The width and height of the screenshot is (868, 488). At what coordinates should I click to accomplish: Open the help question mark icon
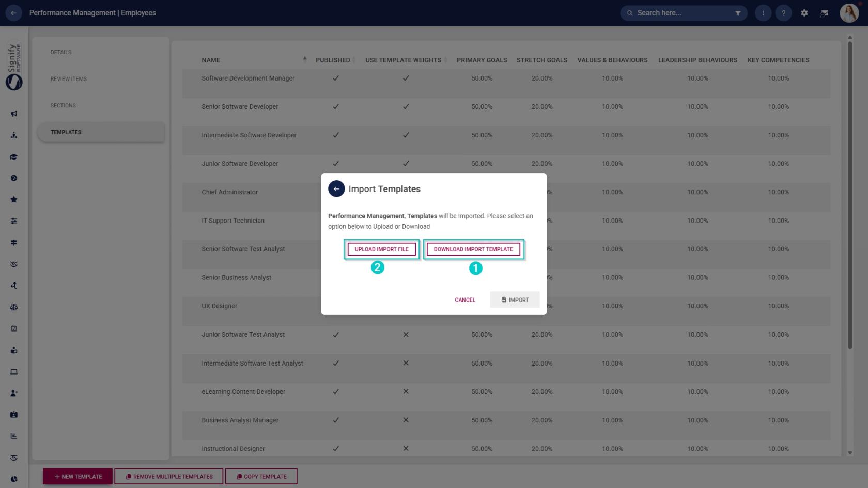click(783, 13)
